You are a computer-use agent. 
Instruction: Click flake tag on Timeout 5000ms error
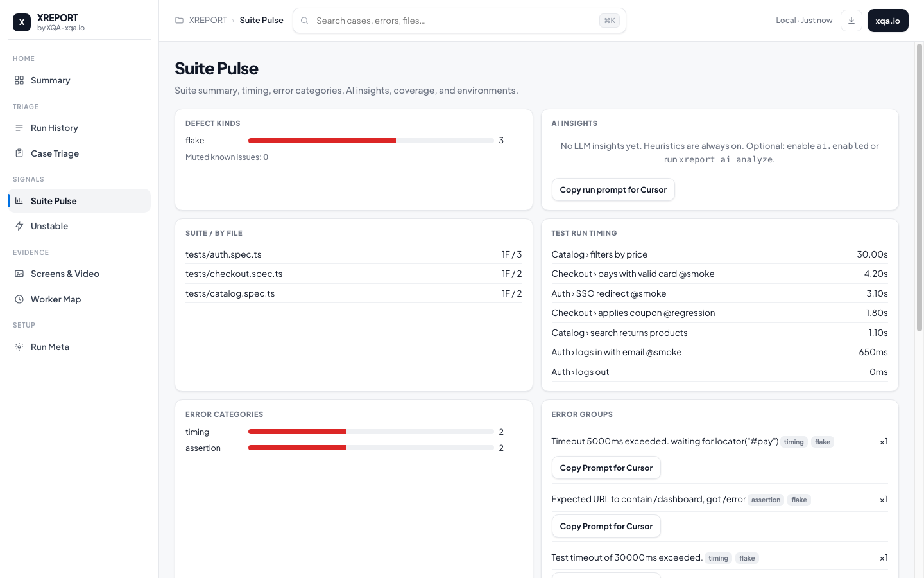tap(822, 442)
